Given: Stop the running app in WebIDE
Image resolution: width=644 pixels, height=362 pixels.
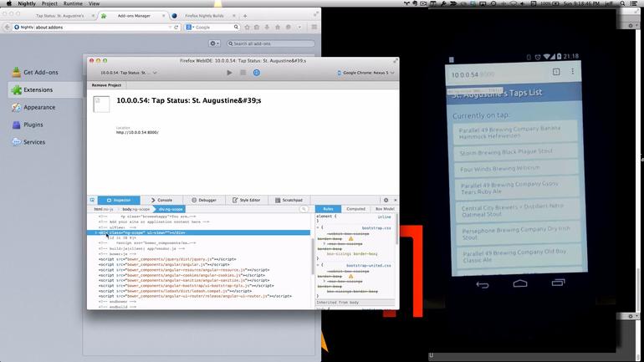Looking at the screenshot, I should [x=243, y=73].
